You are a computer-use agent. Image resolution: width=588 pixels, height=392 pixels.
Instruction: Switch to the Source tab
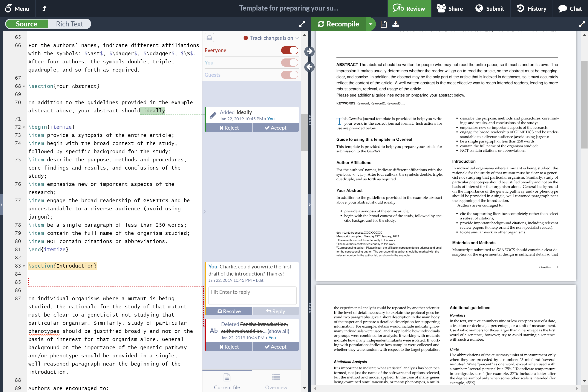27,24
